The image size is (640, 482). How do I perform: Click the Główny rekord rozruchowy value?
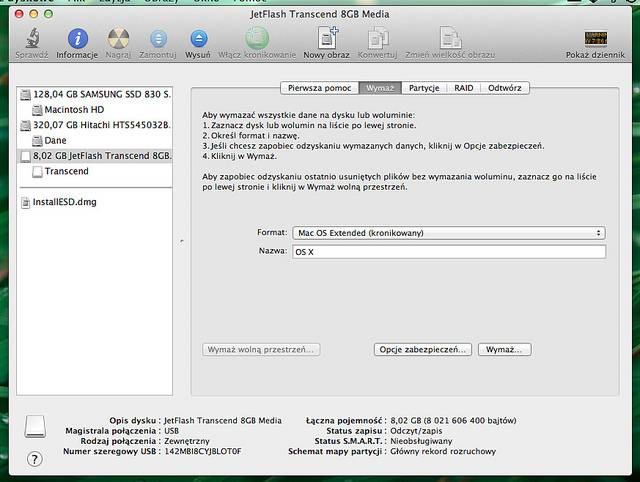click(443, 451)
